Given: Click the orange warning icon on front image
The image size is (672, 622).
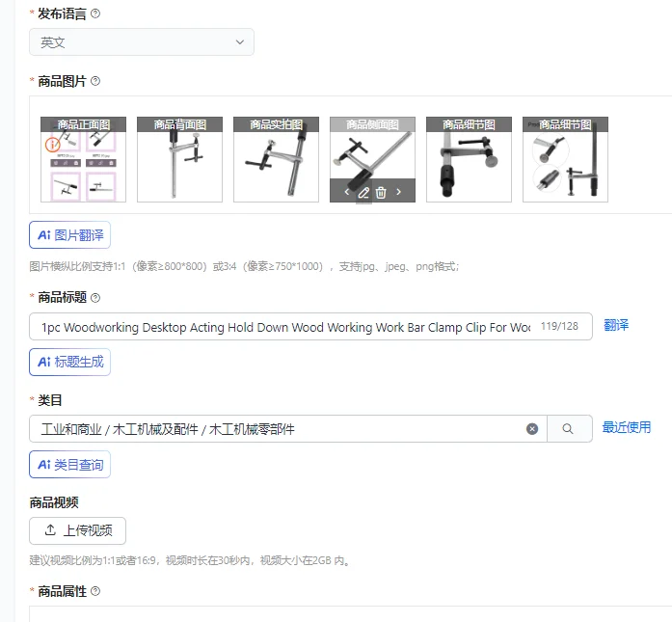Looking at the screenshot, I should point(52,145).
